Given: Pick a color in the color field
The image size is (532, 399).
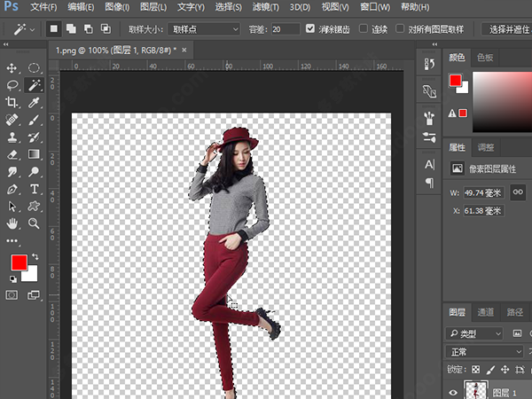Looking at the screenshot, I should [x=502, y=102].
